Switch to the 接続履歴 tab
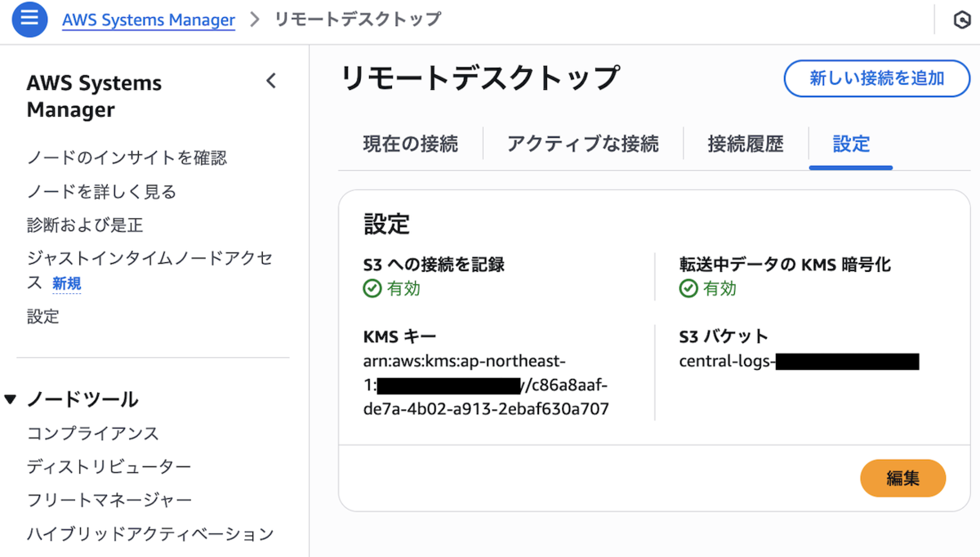Image resolution: width=980 pixels, height=557 pixels. (746, 145)
